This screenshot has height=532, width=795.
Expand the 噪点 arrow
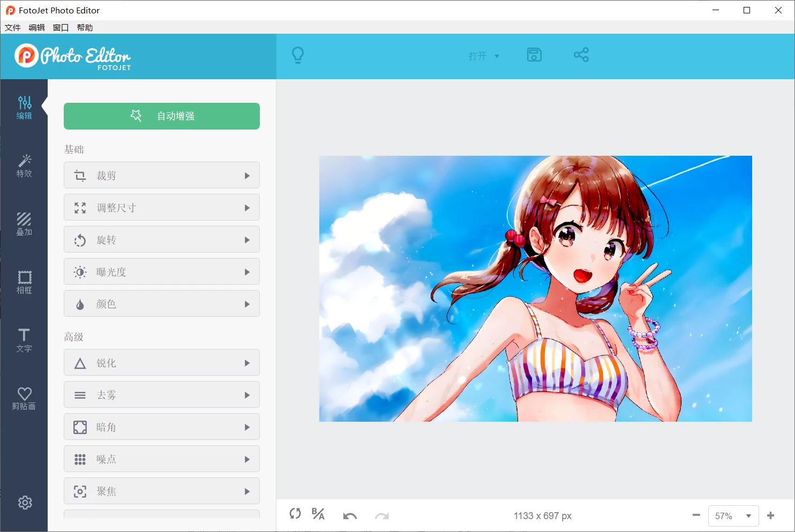point(247,459)
